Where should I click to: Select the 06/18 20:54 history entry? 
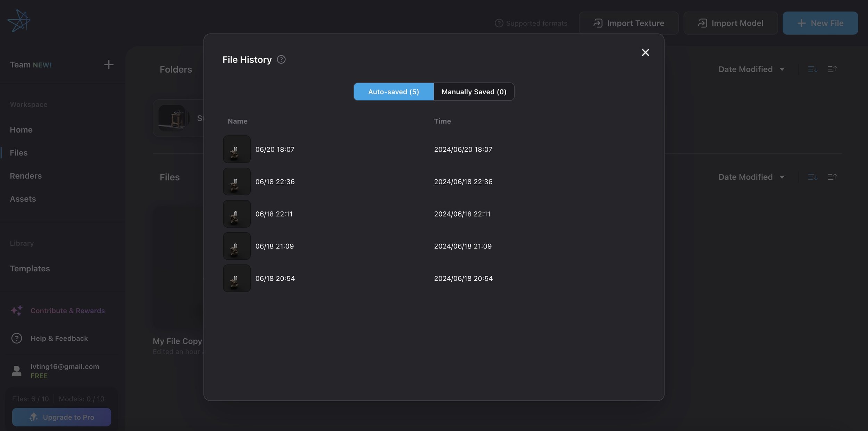(275, 278)
